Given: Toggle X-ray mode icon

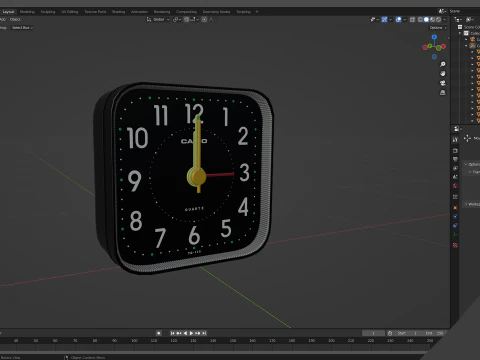Looking at the screenshot, I should pos(412,20).
